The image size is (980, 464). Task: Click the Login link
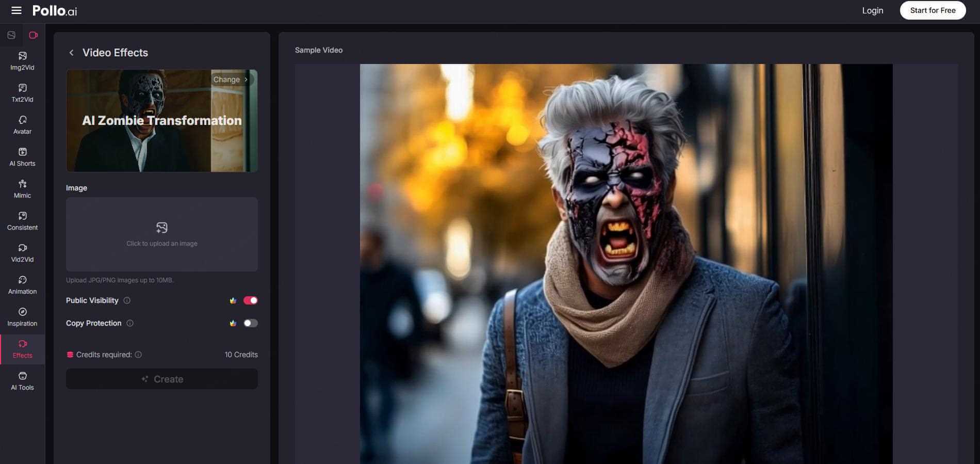coord(873,10)
